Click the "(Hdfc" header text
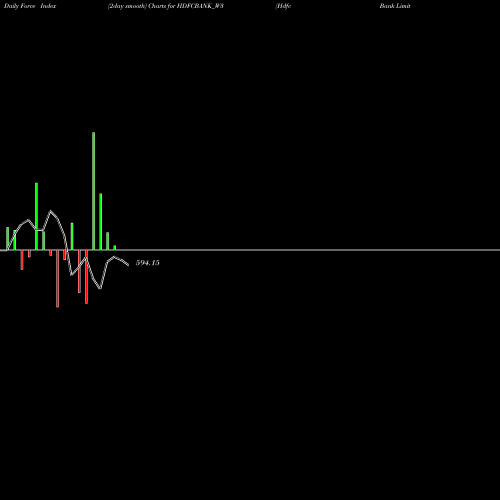 tap(283, 6)
